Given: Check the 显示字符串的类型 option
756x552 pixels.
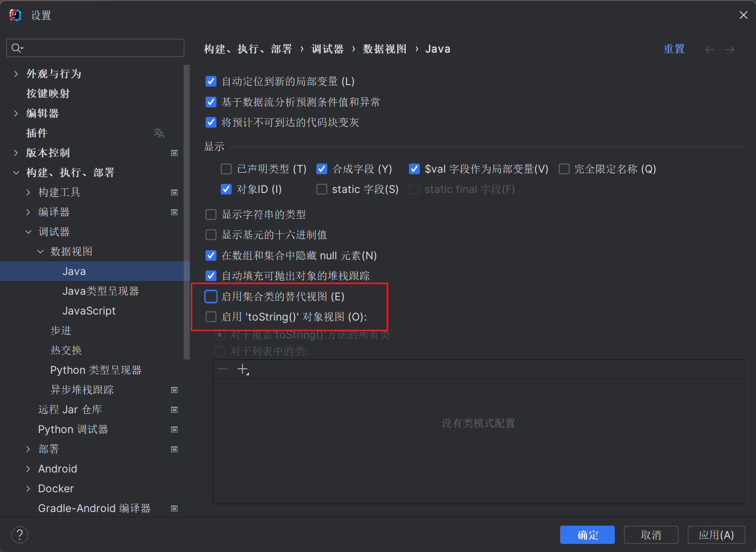Looking at the screenshot, I should (211, 215).
